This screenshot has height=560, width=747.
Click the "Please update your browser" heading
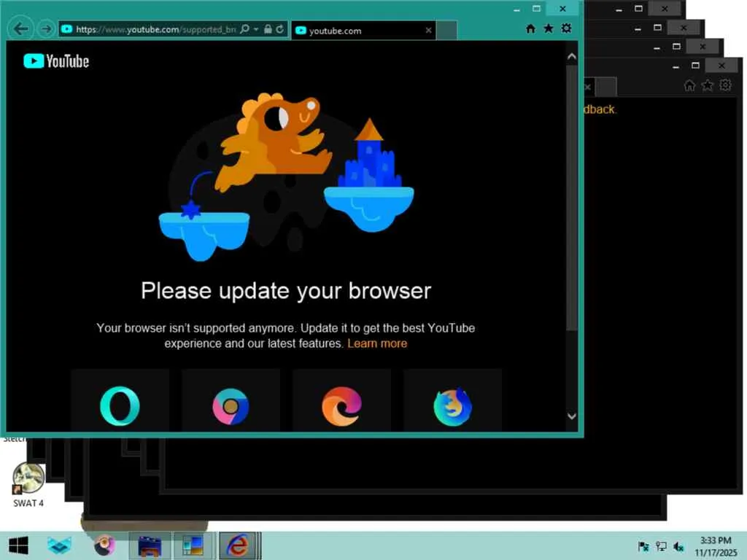(286, 291)
